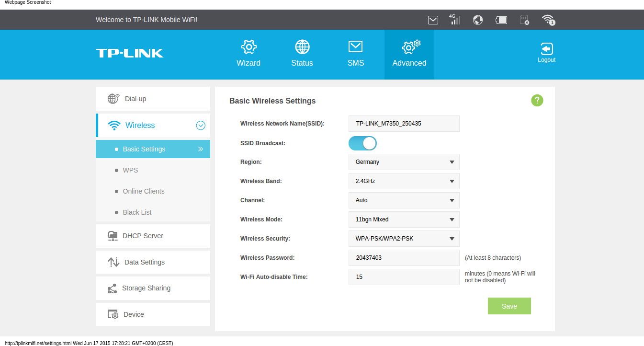The image size is (644, 346).
Task: Collapse the Wireless sidebar section chevron
Action: pyautogui.click(x=201, y=126)
